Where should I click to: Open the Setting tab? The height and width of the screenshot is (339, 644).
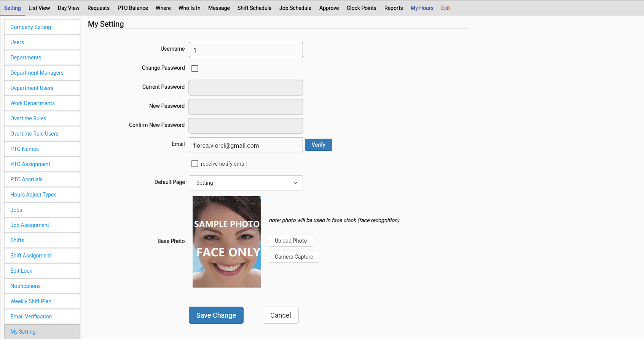[x=13, y=8]
